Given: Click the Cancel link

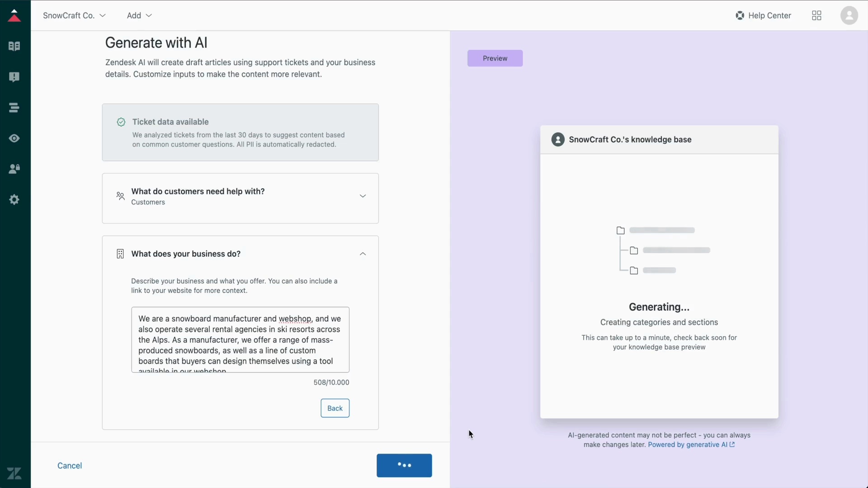Looking at the screenshot, I should [x=70, y=465].
